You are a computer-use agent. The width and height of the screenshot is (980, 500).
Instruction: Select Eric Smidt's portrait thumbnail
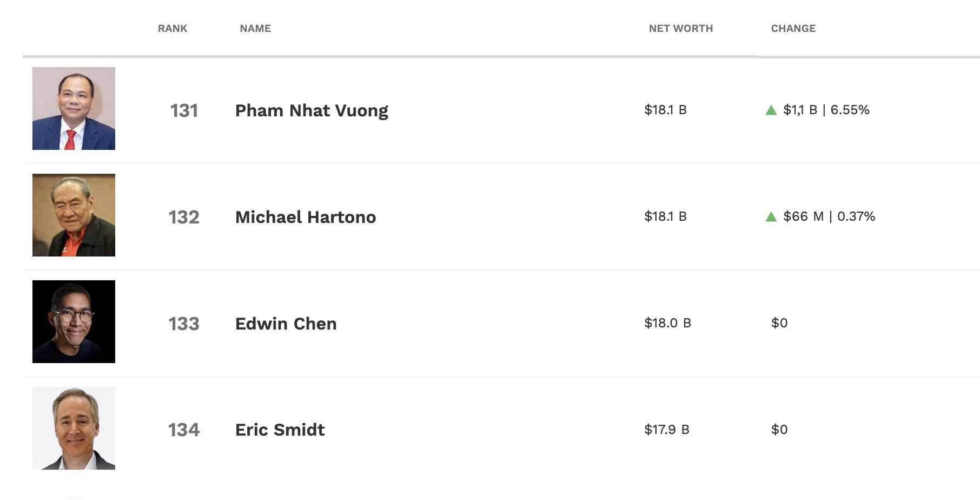74,428
